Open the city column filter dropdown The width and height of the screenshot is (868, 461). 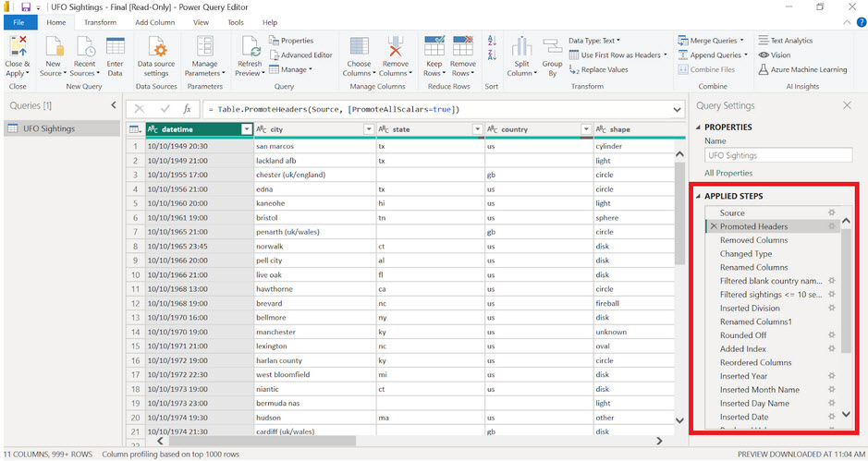pyautogui.click(x=369, y=129)
